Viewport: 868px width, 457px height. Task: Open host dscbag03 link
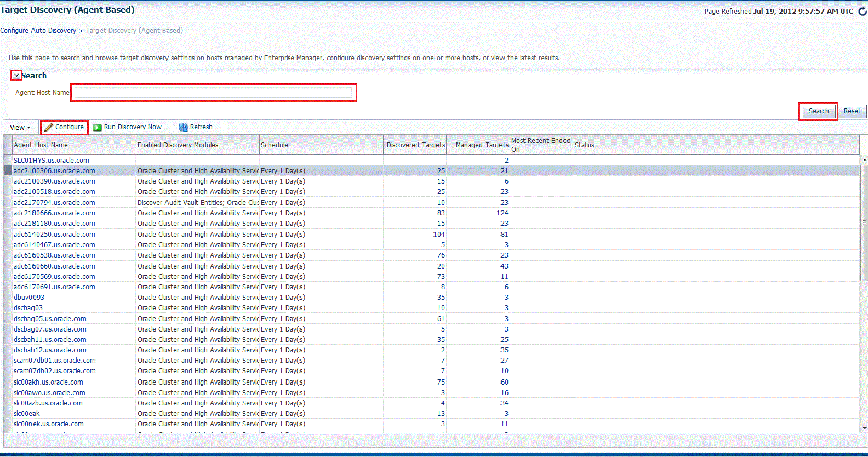(28, 308)
